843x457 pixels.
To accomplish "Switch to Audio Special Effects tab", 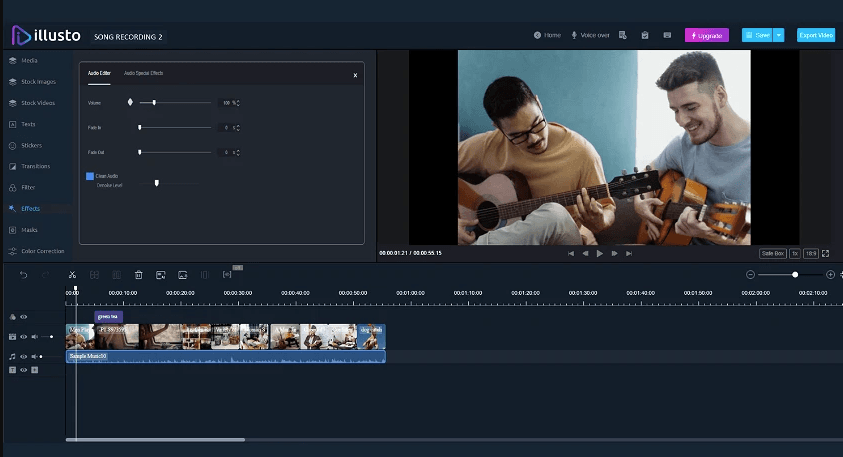I will point(143,73).
